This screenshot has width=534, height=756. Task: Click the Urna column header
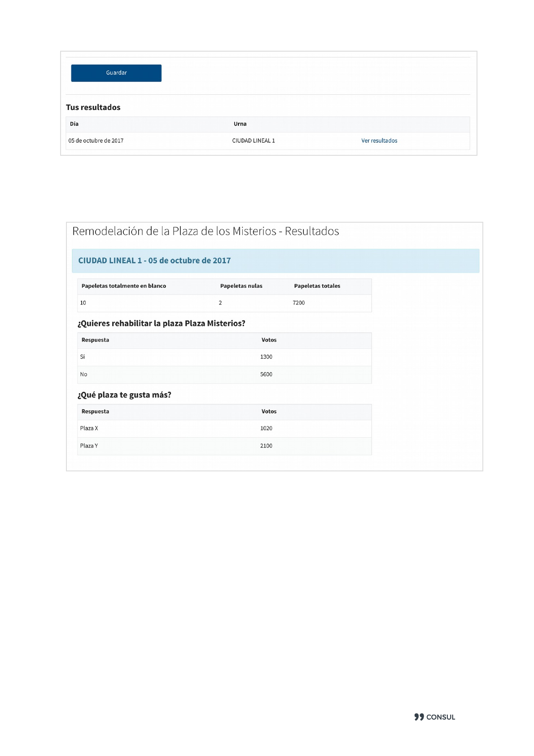coord(240,124)
